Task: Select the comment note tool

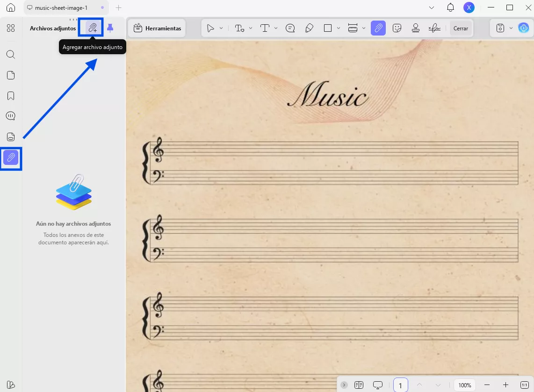Action: (290, 28)
